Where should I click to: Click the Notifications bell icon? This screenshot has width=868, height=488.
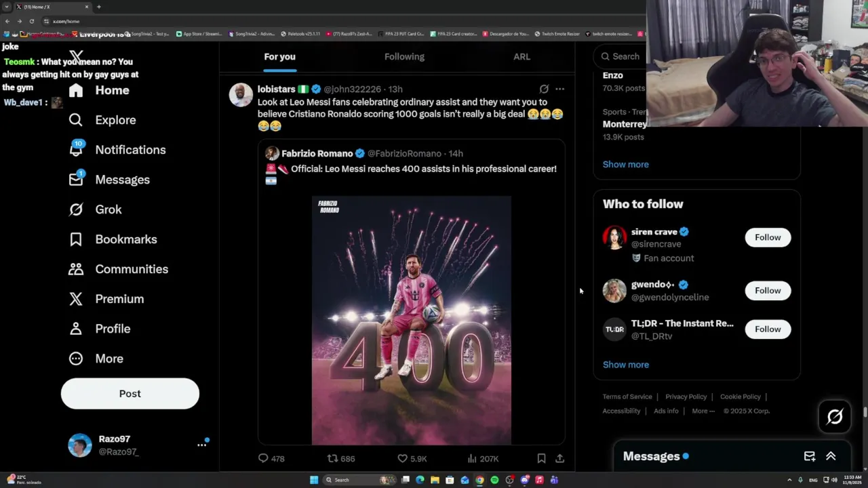(76, 150)
